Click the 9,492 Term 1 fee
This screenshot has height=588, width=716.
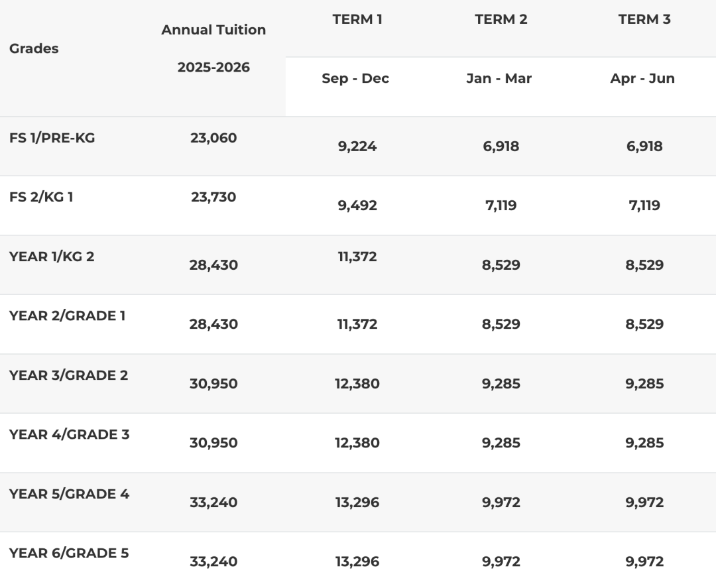(358, 206)
